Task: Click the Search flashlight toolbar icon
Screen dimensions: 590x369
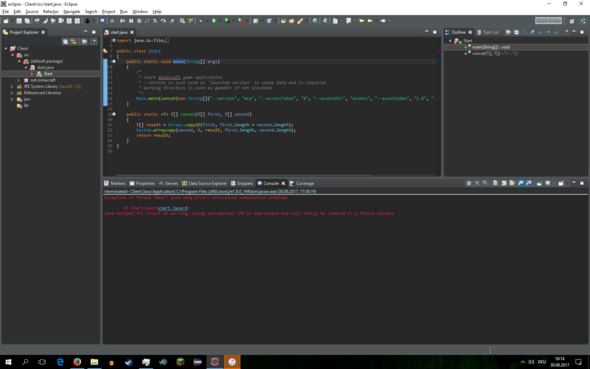Action: point(300,21)
